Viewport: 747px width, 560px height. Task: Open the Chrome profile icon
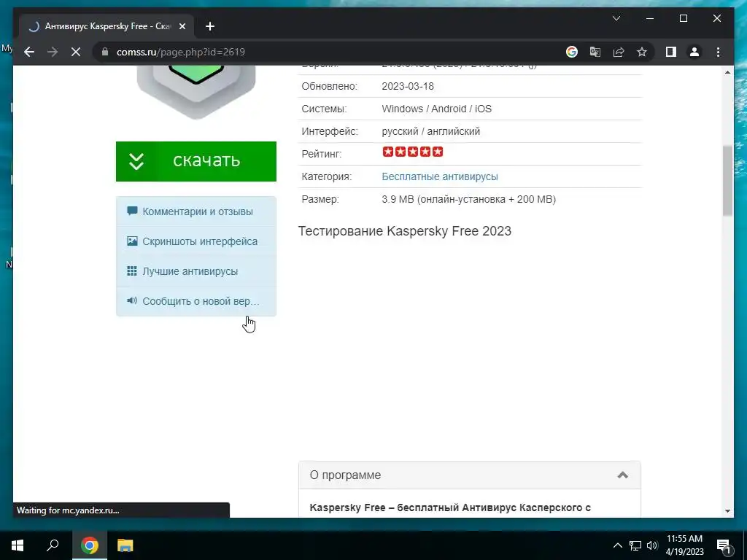pos(694,52)
